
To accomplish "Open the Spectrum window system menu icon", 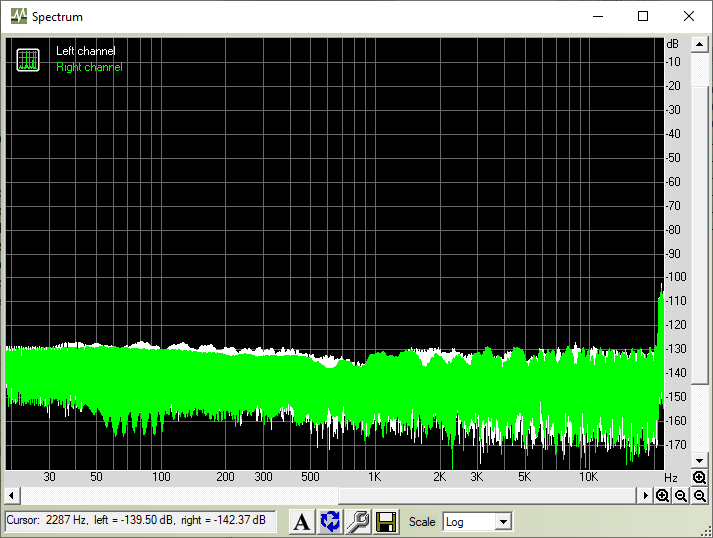I will tap(18, 16).
